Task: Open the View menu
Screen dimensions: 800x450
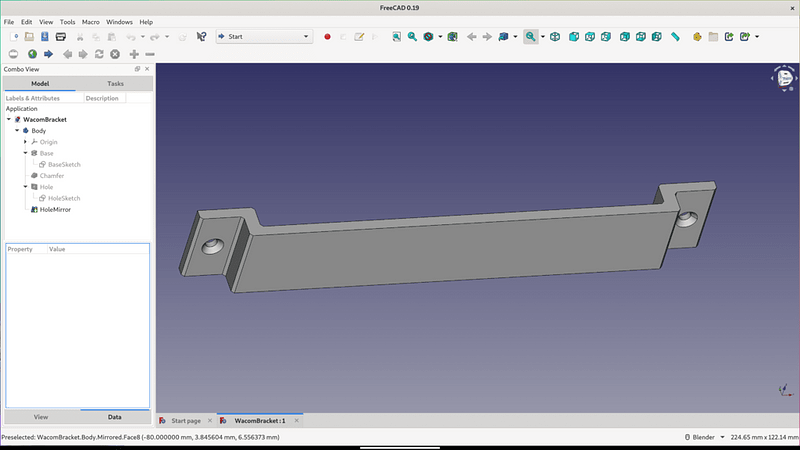Action: (46, 22)
